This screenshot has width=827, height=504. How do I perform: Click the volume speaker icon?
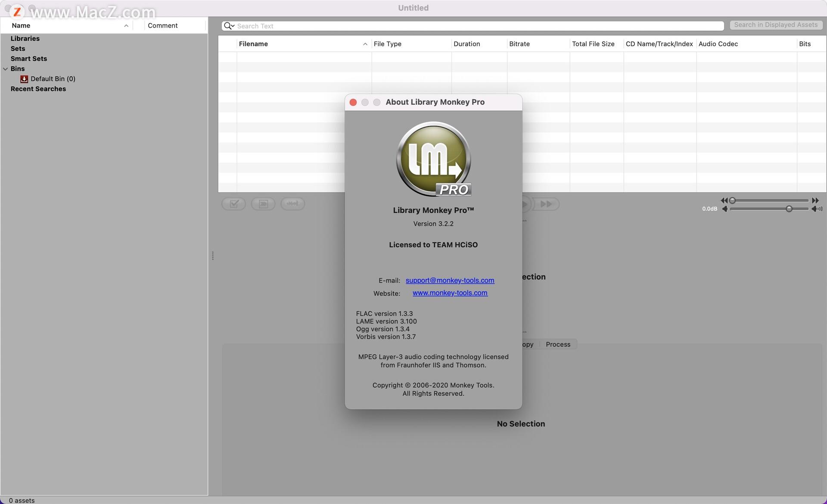click(x=817, y=208)
